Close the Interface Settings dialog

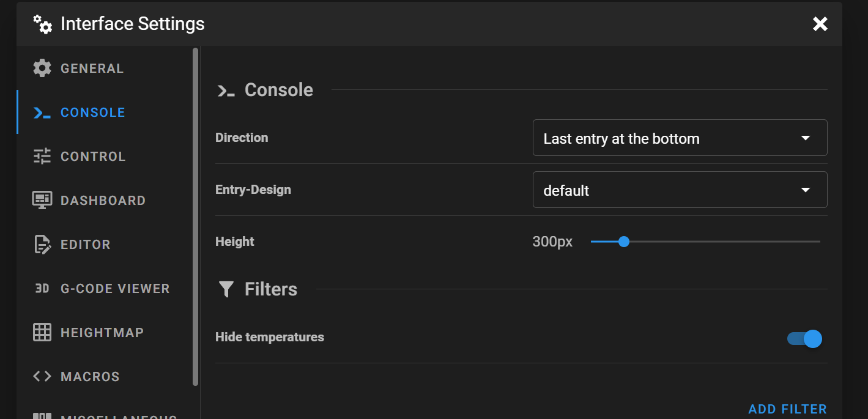click(x=820, y=24)
